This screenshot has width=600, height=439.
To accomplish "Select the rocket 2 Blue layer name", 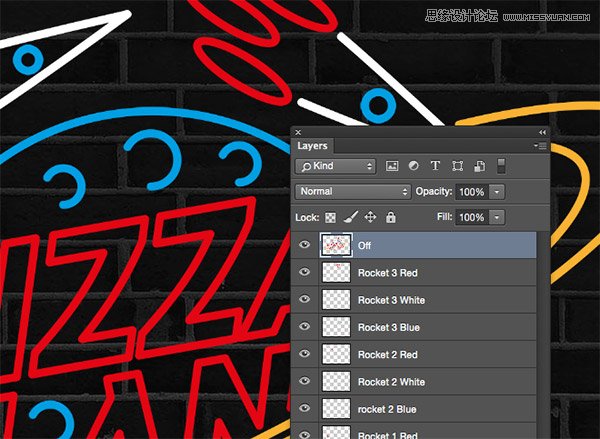I will 387,410.
